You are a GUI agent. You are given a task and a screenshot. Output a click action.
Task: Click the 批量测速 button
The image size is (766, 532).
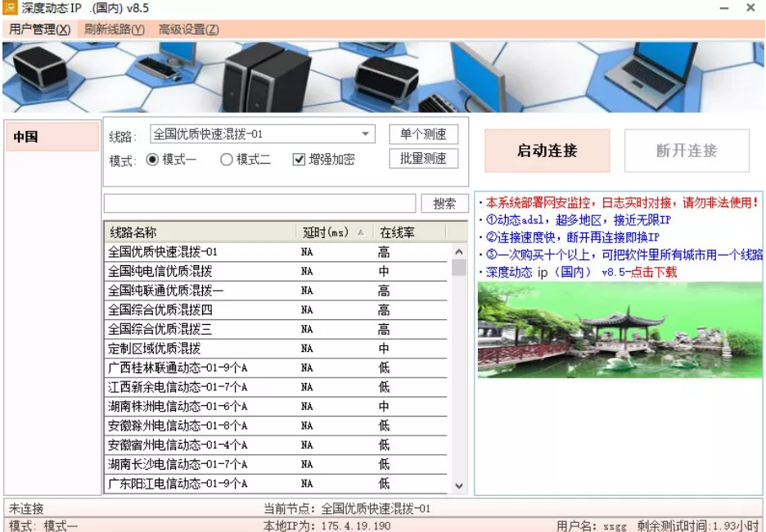tap(426, 160)
